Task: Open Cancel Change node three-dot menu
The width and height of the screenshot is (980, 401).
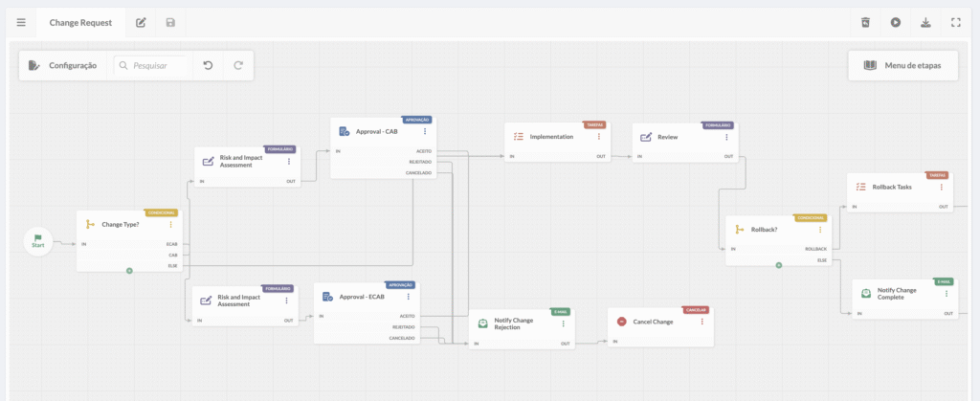Action: pyautogui.click(x=702, y=322)
